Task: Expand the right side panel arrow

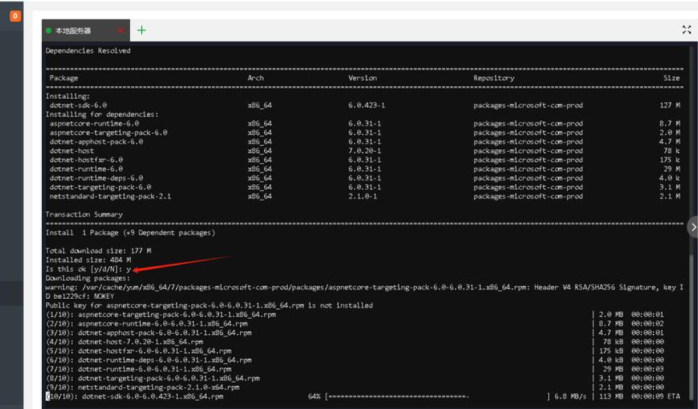Action: coord(692,228)
